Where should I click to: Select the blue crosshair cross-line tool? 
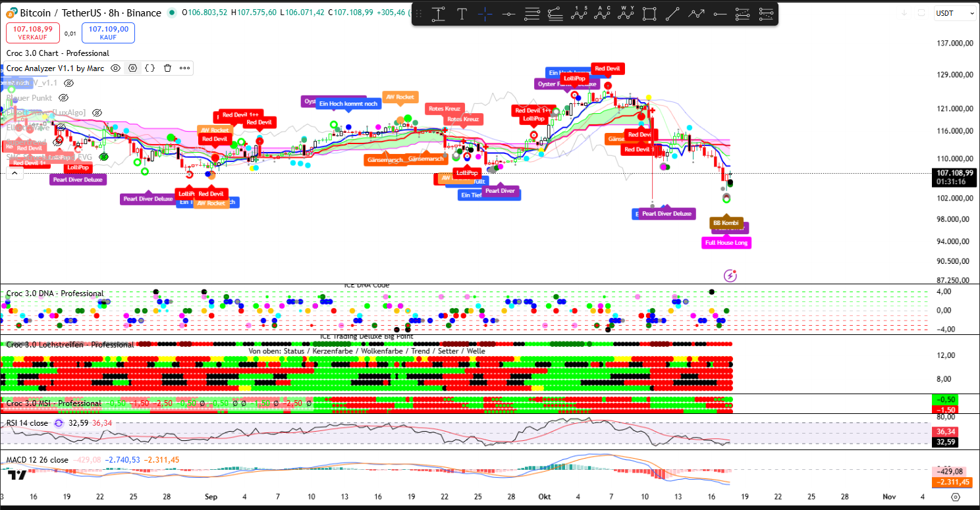tap(485, 14)
